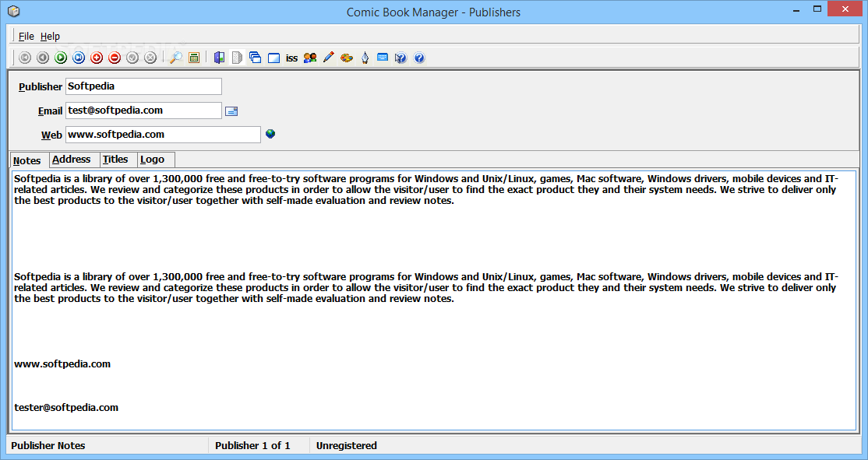
Task: Maximize the Comic Book Manager window
Action: point(817,9)
